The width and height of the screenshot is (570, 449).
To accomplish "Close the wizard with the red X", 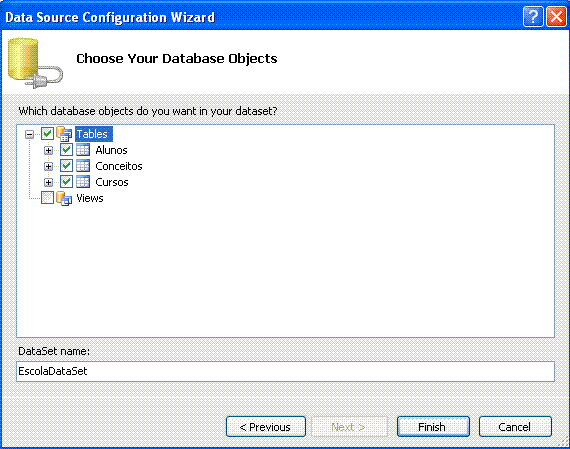I will (556, 17).
